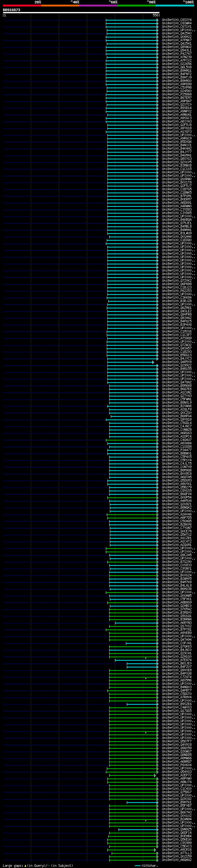Click the shortened alignment bar of Q4R5Y8
Viewport: 197px width, 868px height.
click(x=131, y=362)
